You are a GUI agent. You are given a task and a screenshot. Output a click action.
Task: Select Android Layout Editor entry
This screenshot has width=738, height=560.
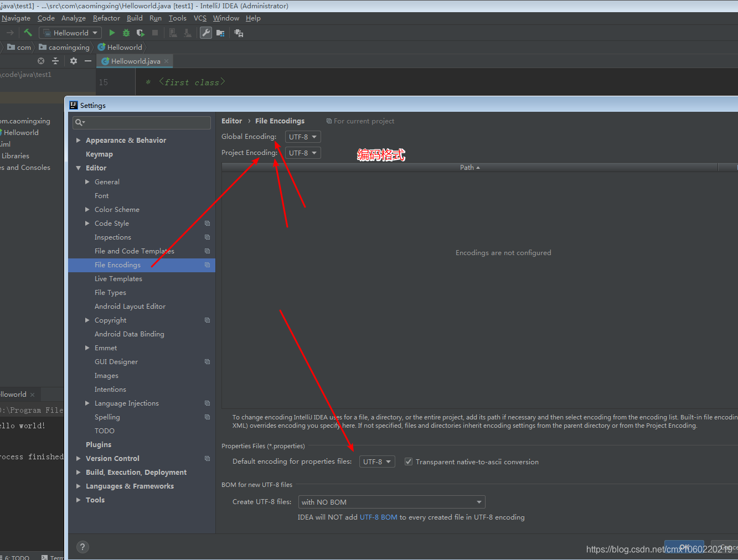[130, 307]
